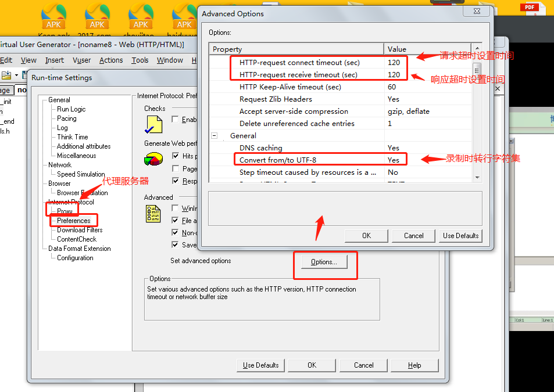Click Use Defaults in Run-time Settings
The image size is (554, 392).
click(261, 365)
